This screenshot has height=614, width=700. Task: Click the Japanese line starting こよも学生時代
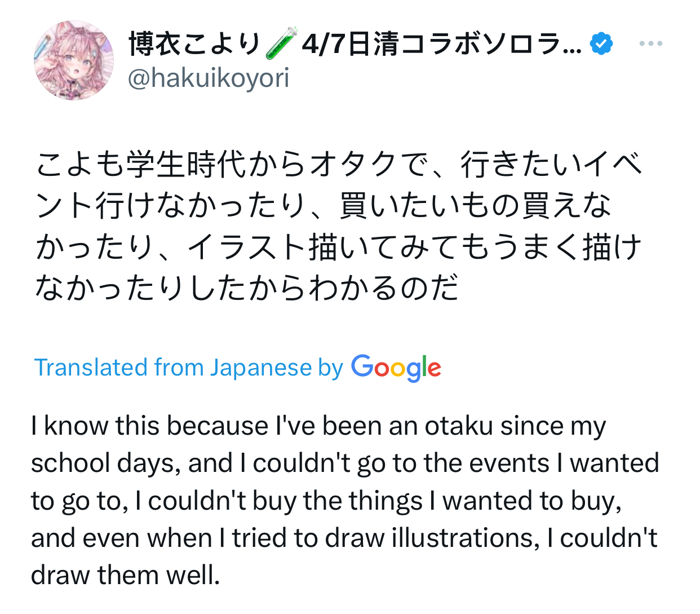click(x=339, y=165)
